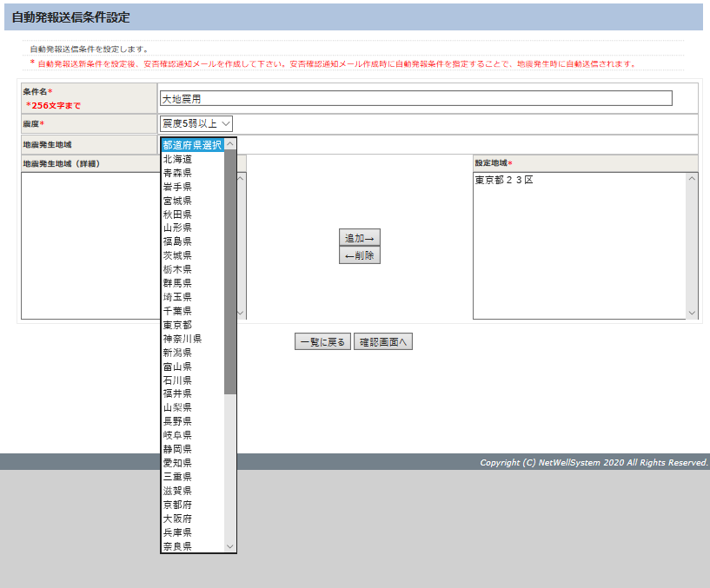Pick 神奈川県 from the prefecture list
Viewport: 710px width, 588px height.
[182, 339]
